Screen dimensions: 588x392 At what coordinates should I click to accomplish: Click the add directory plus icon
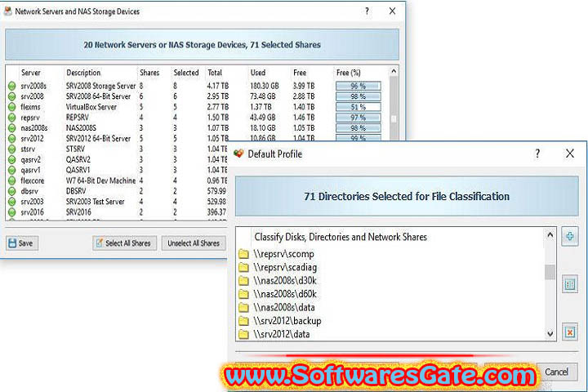(x=570, y=236)
